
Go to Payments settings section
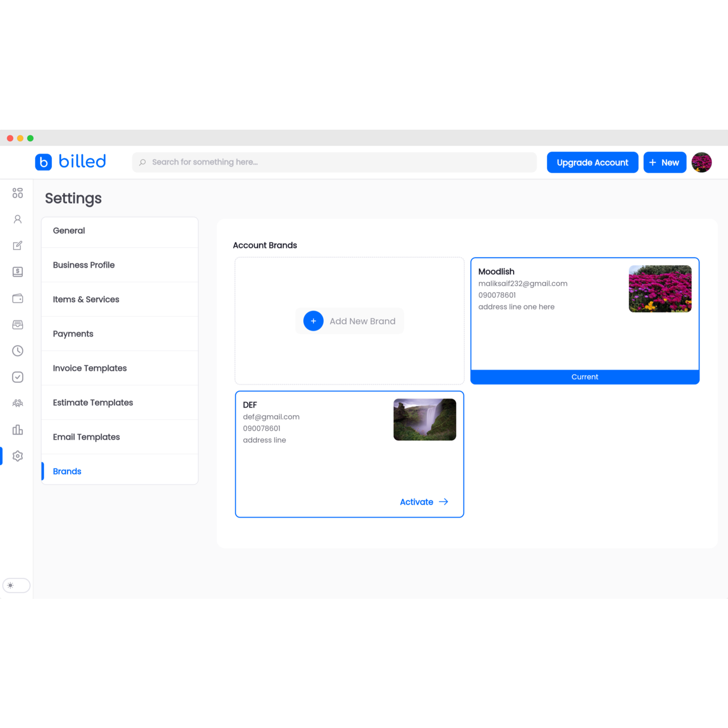pyautogui.click(x=73, y=334)
